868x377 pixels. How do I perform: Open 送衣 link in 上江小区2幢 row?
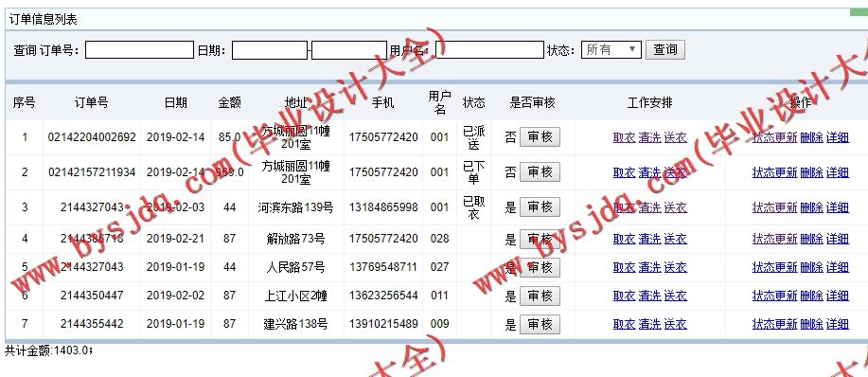pos(675,296)
